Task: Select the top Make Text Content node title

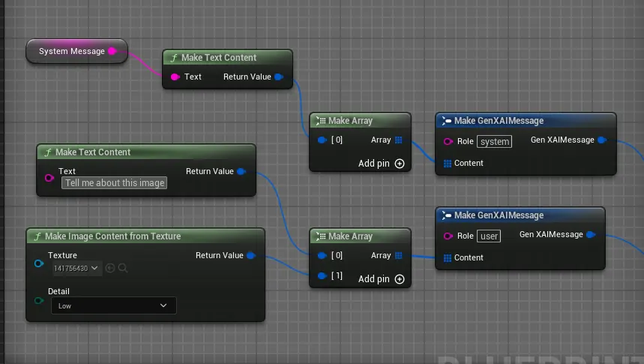Action: [x=218, y=58]
